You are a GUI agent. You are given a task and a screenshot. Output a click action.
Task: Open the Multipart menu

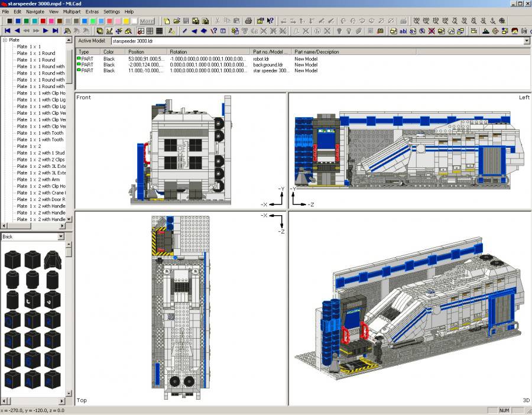coord(72,12)
